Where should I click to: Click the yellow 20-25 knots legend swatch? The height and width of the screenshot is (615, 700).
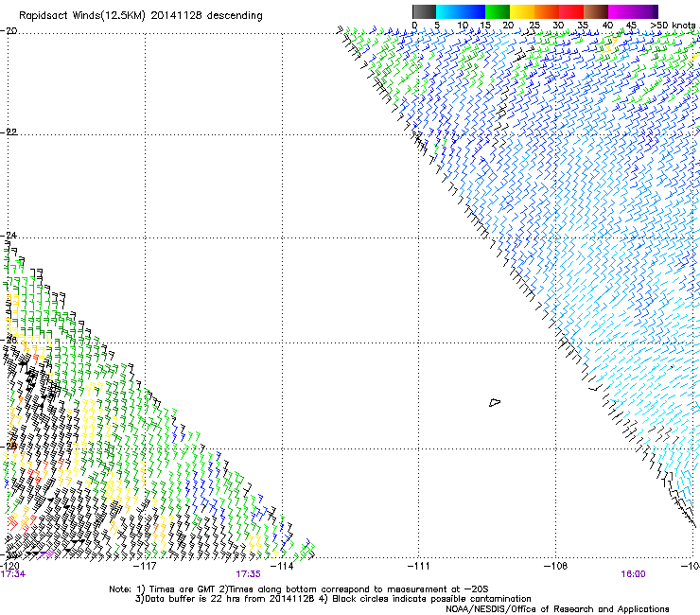pyautogui.click(x=522, y=11)
